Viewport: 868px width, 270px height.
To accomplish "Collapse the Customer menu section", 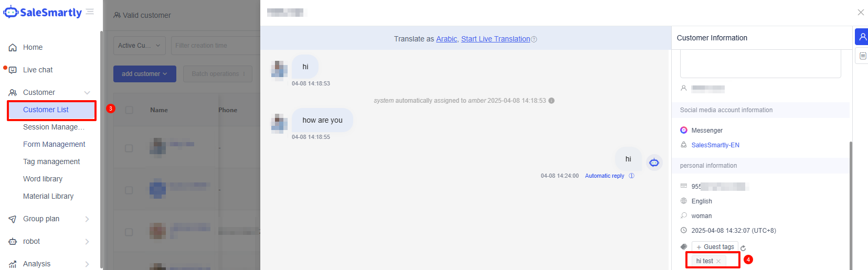I will (x=87, y=93).
